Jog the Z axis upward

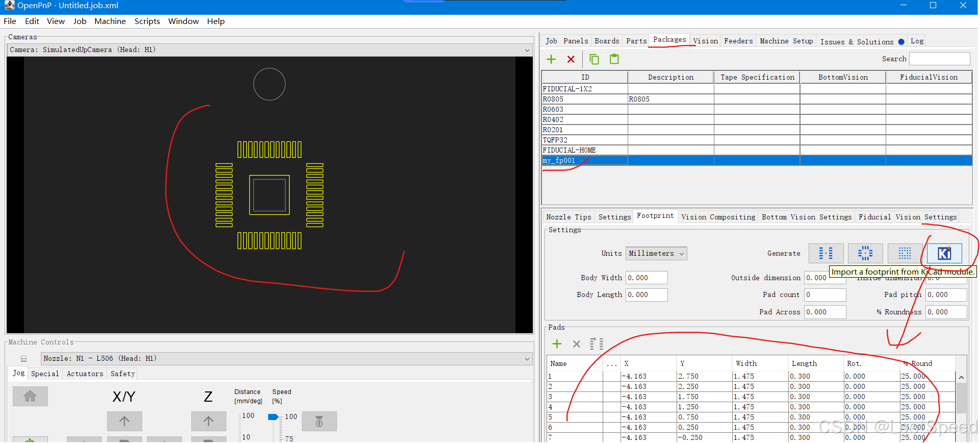[x=209, y=422]
